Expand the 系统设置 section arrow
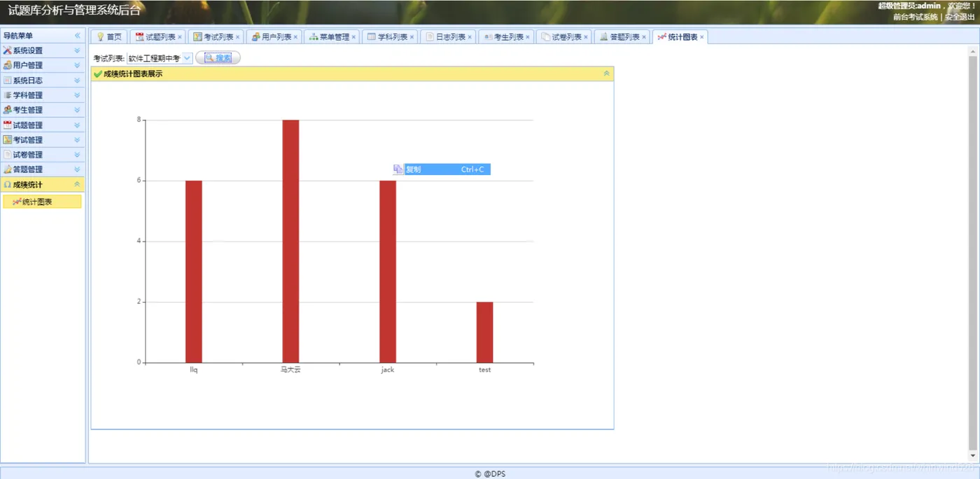The height and width of the screenshot is (479, 980). coord(77,50)
